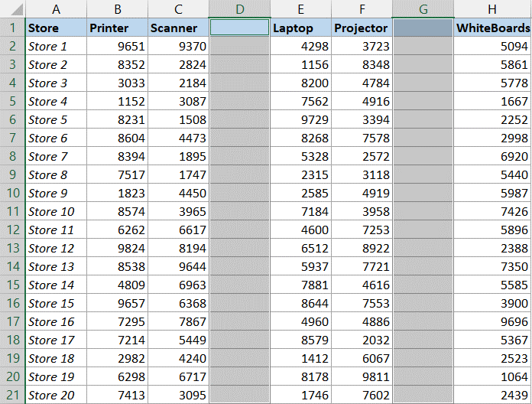Screen dimensions: 532x404
Task: Click Laptop value 5937
Action: pos(301,266)
